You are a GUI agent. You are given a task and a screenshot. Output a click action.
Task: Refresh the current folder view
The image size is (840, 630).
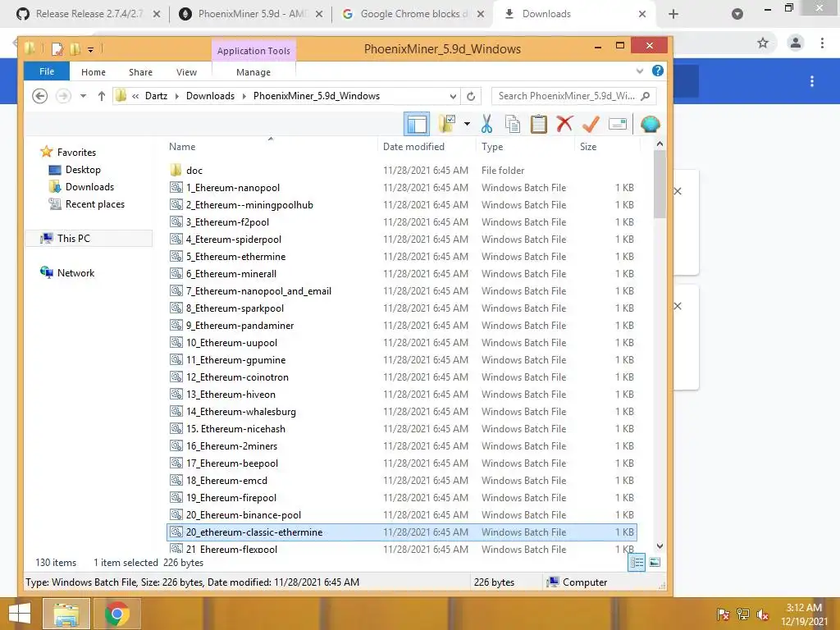coord(471,97)
